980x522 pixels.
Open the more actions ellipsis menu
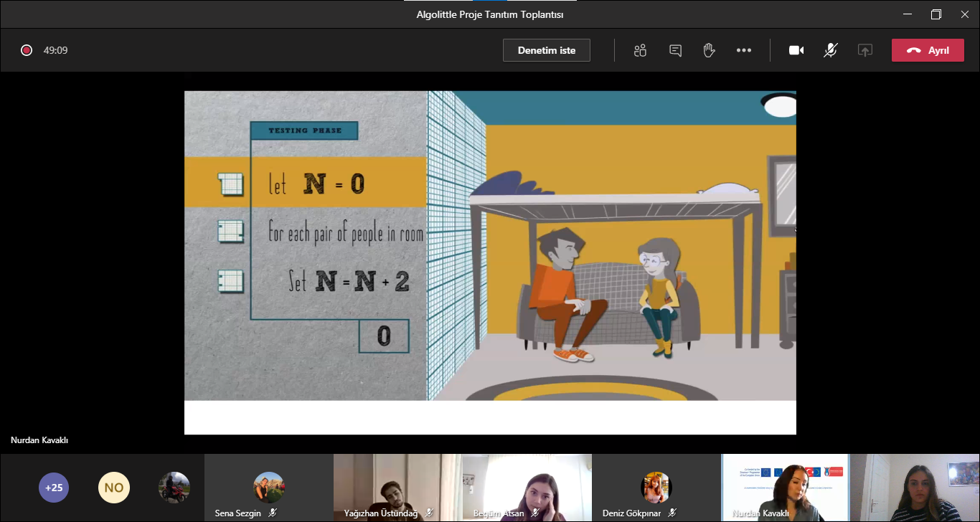(744, 50)
